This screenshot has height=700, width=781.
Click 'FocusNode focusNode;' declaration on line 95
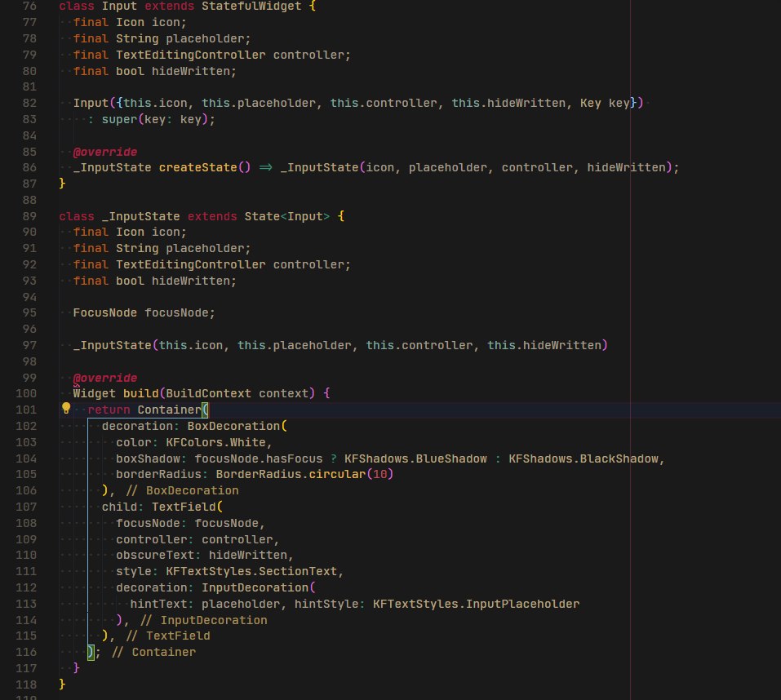point(144,312)
